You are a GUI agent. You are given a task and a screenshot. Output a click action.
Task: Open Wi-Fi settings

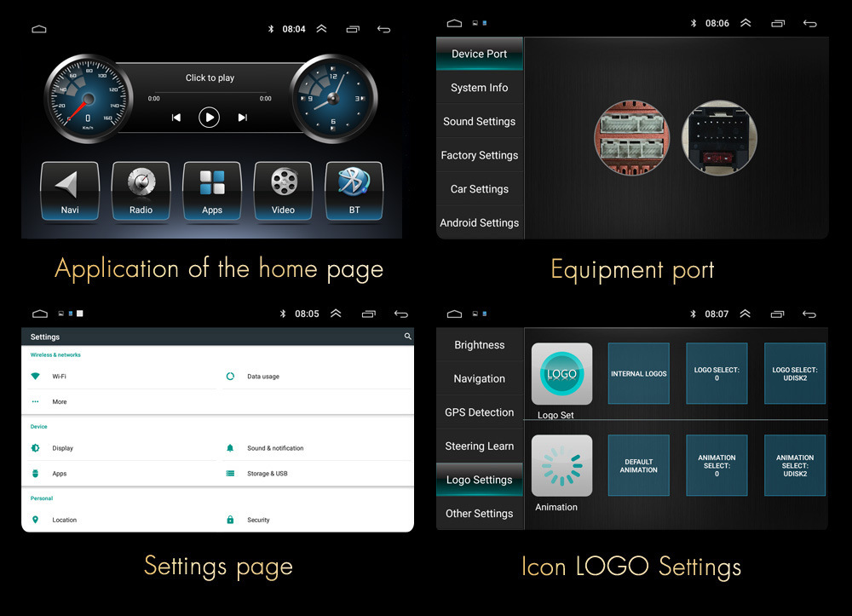point(59,377)
